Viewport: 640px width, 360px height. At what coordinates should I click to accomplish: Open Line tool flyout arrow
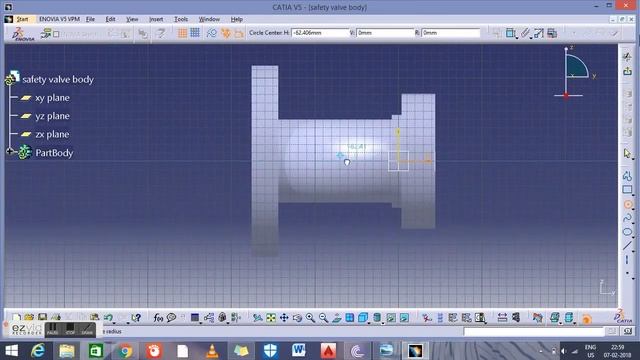tap(633, 251)
